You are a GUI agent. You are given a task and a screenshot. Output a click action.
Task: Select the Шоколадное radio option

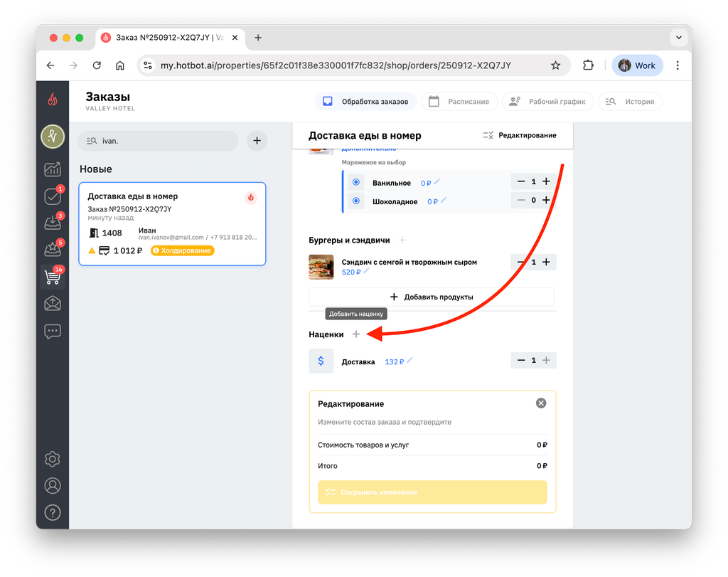click(356, 201)
